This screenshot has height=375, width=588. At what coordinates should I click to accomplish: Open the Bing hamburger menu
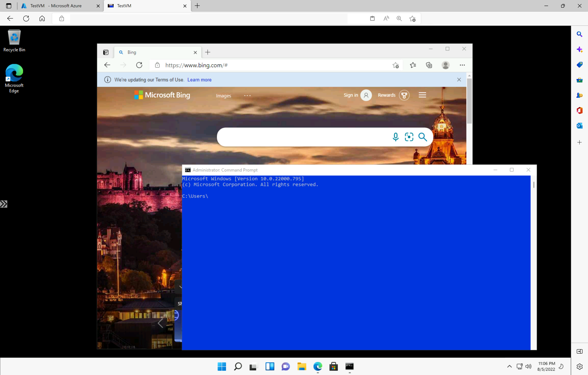(422, 95)
